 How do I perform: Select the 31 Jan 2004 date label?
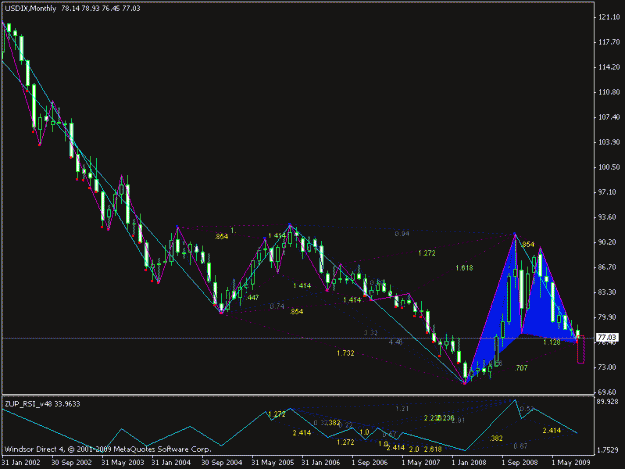(x=171, y=463)
